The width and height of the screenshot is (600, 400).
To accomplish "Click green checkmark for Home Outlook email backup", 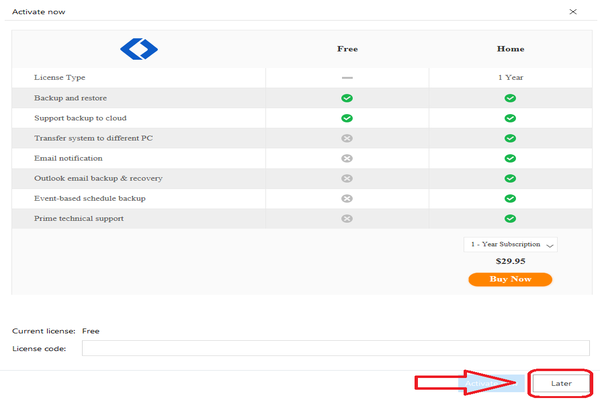I will 510,178.
